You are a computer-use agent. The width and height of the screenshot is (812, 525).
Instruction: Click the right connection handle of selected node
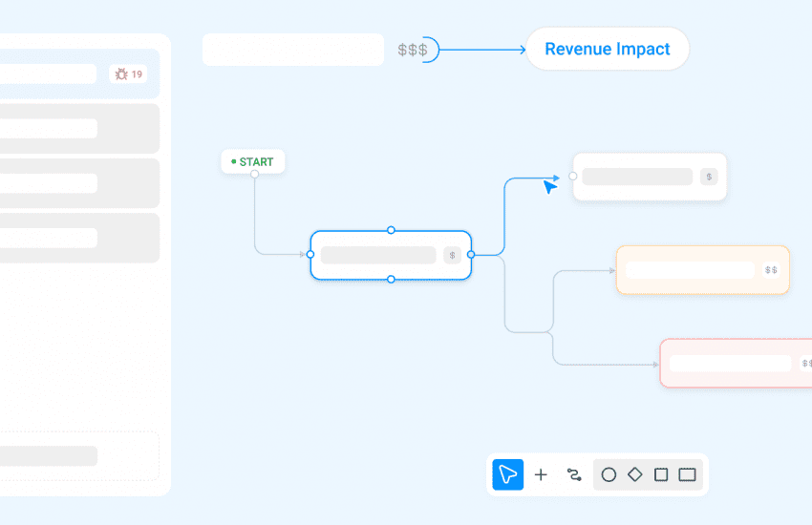[x=471, y=255]
